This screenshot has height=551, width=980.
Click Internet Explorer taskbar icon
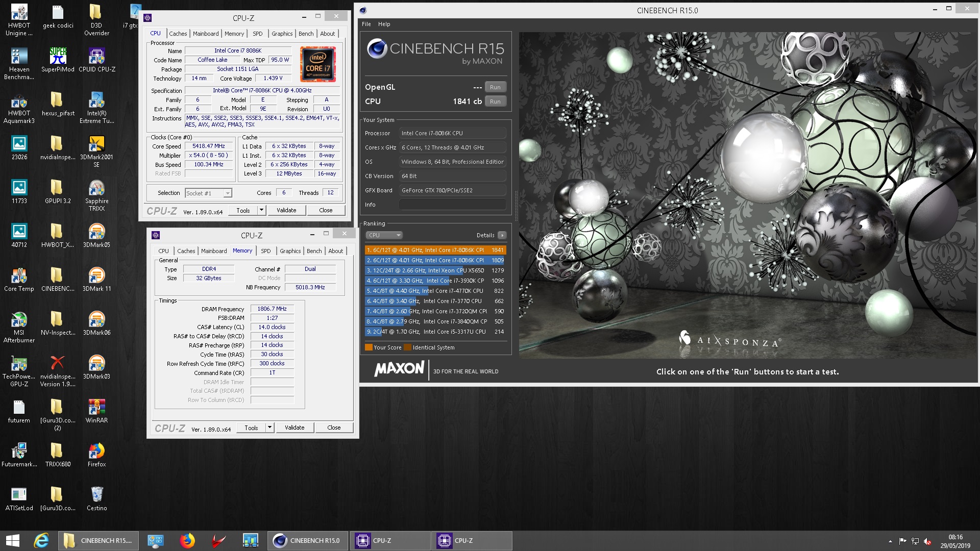(x=41, y=541)
